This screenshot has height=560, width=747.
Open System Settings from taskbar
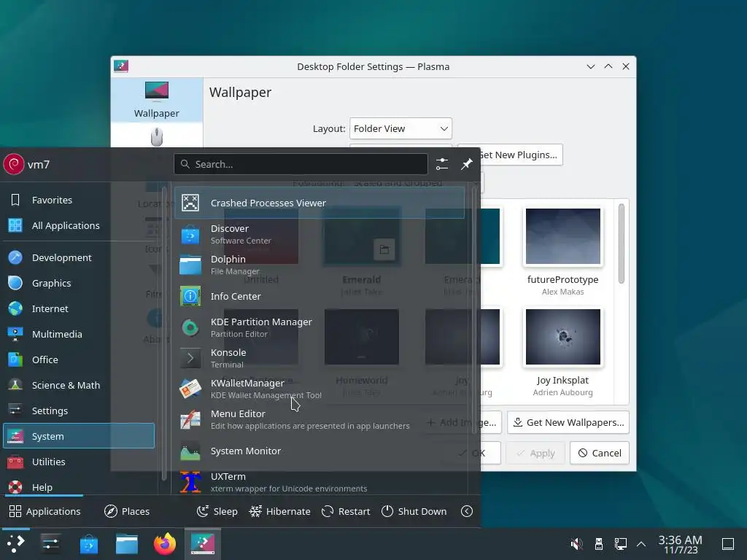(50, 544)
